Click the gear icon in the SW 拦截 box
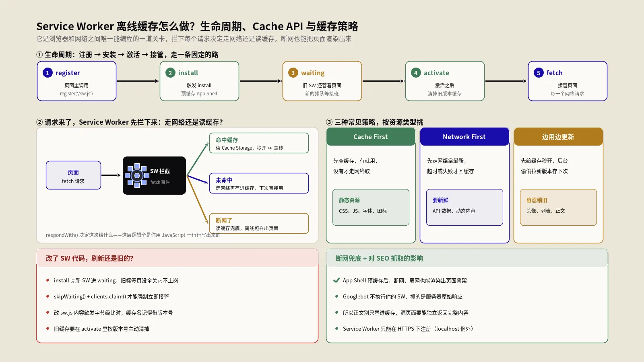 137,175
